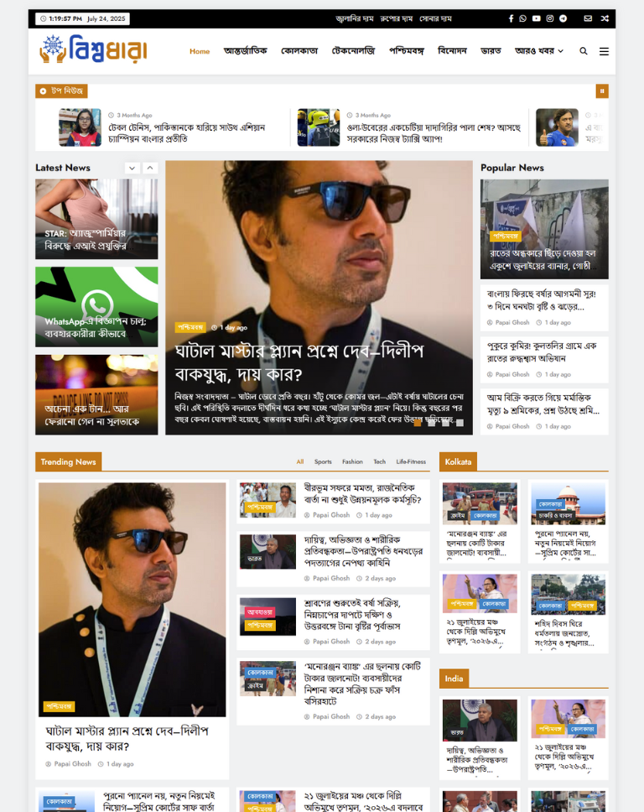The width and height of the screenshot is (644, 812).
Task: Click the WhatsApp icon in top bar
Action: point(523,18)
